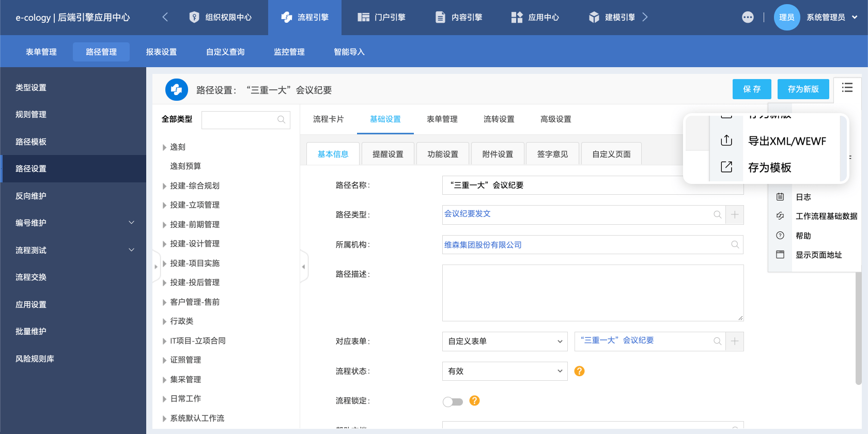Click the 建模引擎 cube icon

coord(594,17)
